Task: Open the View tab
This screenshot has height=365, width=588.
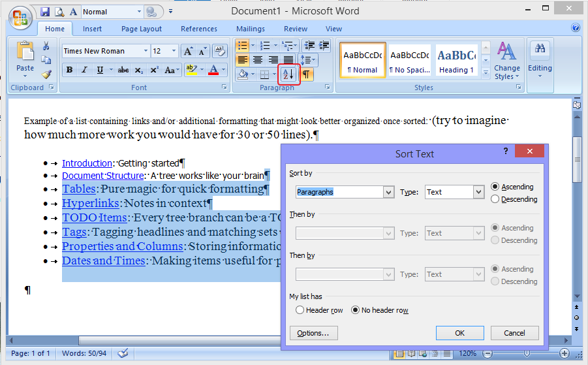Action: click(x=333, y=29)
